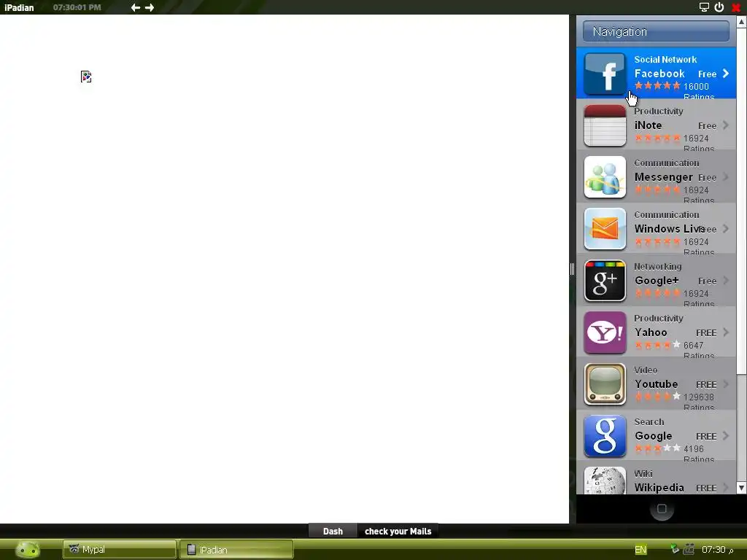The width and height of the screenshot is (747, 560).
Task: Click the 6647 ratings count
Action: tap(693, 345)
